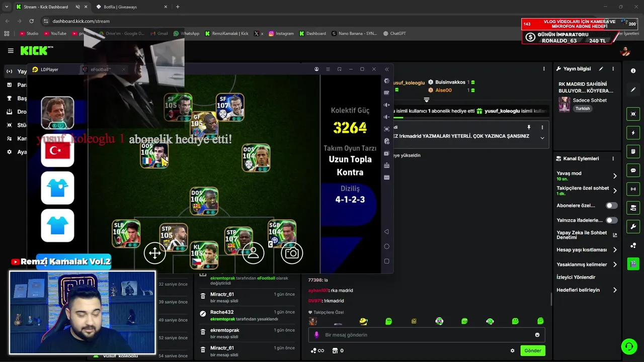Click Rache432 in moderation log

point(222,312)
